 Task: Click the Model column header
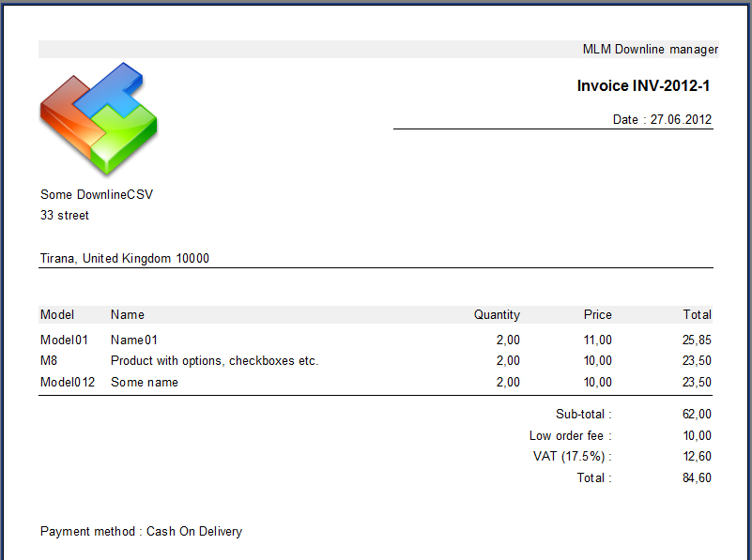click(x=57, y=315)
